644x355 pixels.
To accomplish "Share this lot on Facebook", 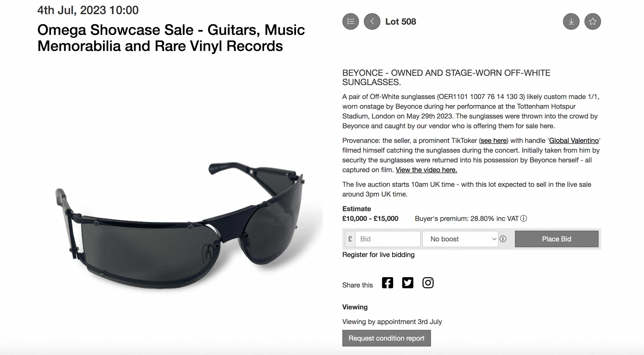I will pos(387,283).
